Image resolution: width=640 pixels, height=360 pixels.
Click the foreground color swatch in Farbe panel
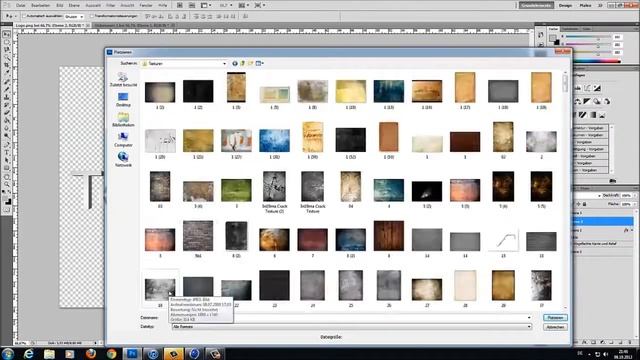[x=553, y=38]
